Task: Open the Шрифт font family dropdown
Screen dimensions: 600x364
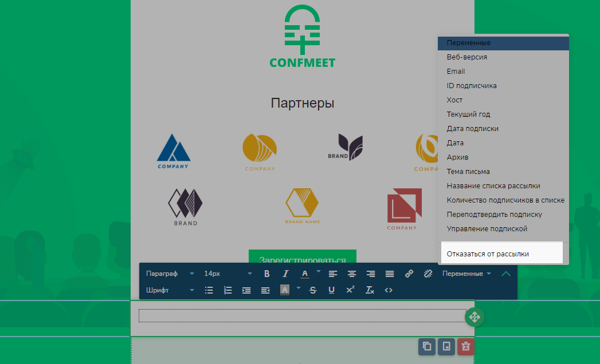Action: 170,290
